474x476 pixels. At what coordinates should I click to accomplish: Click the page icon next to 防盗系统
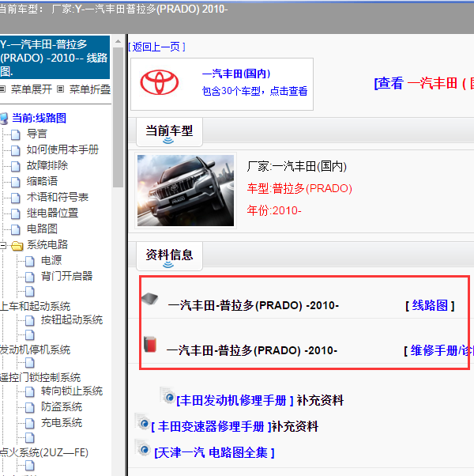[x=30, y=407]
